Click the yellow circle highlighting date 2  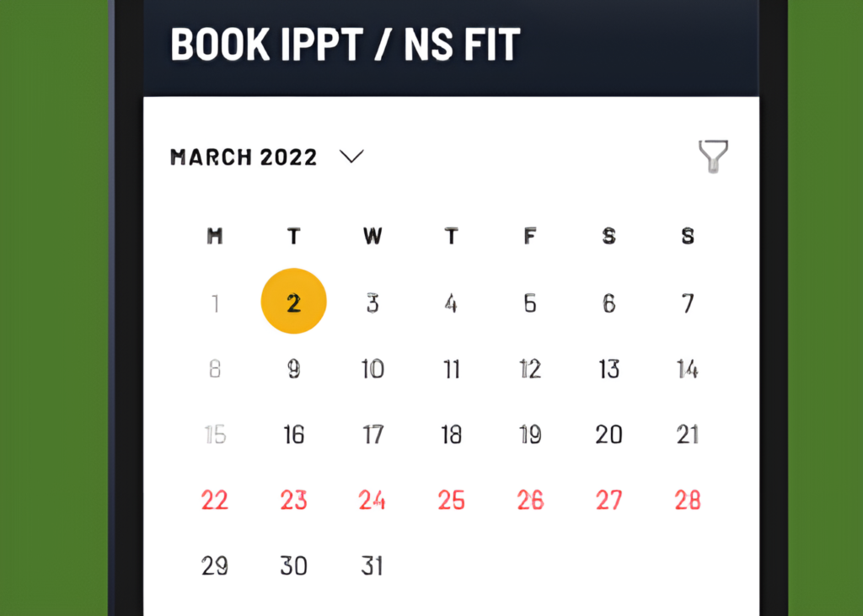(x=293, y=301)
